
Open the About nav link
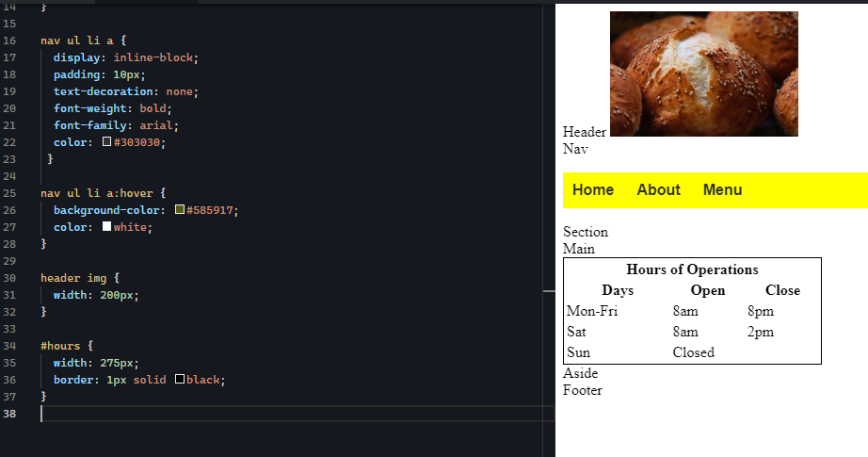coord(658,190)
